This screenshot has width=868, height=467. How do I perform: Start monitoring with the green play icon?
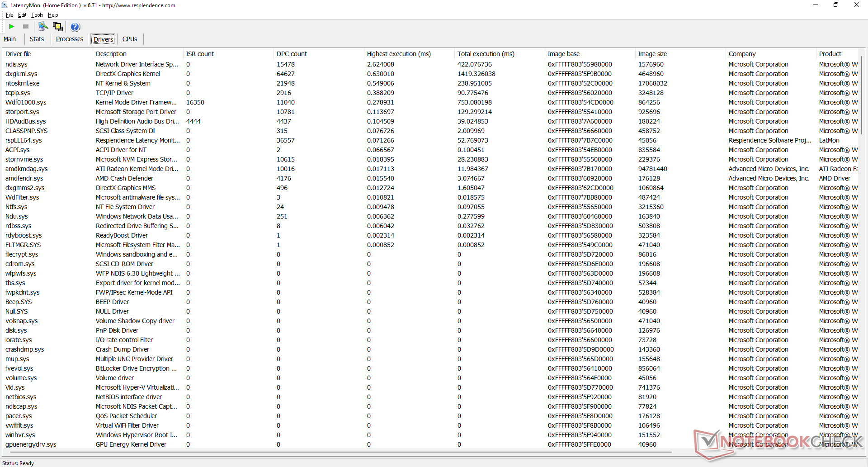click(12, 27)
